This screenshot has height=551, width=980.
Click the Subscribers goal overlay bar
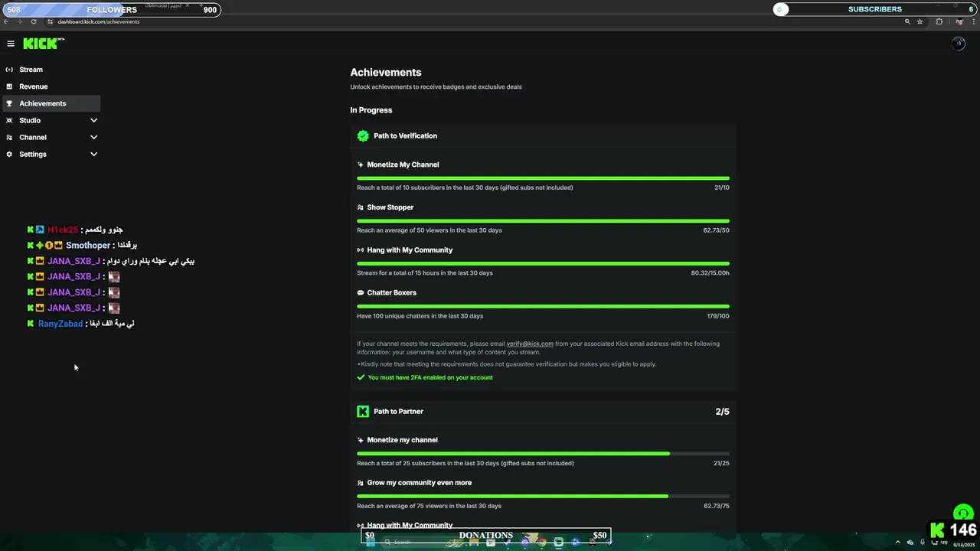click(875, 9)
